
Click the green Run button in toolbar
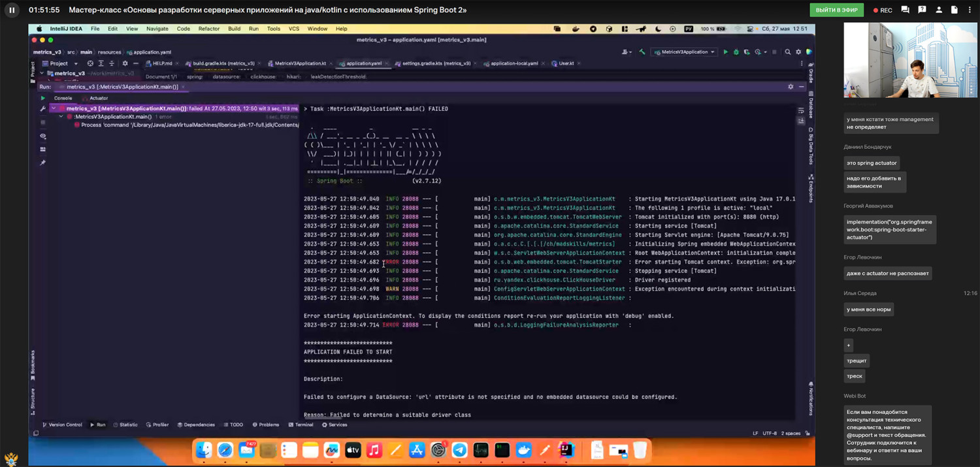point(725,52)
